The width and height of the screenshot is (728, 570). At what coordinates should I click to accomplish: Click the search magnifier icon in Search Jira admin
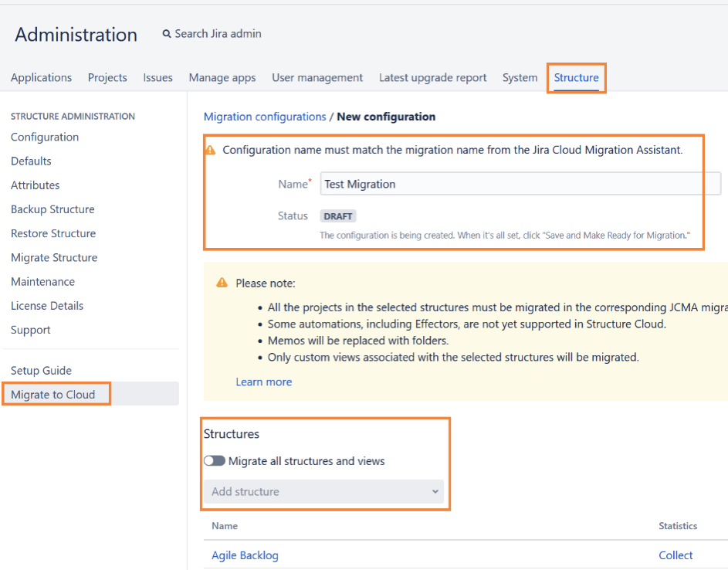[x=167, y=34]
